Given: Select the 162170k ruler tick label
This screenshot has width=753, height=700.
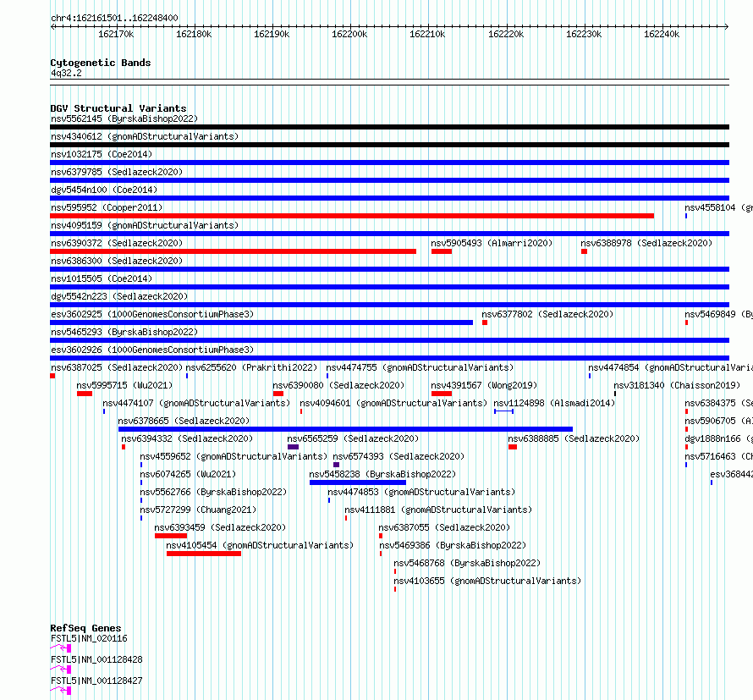Looking at the screenshot, I should point(116,34).
